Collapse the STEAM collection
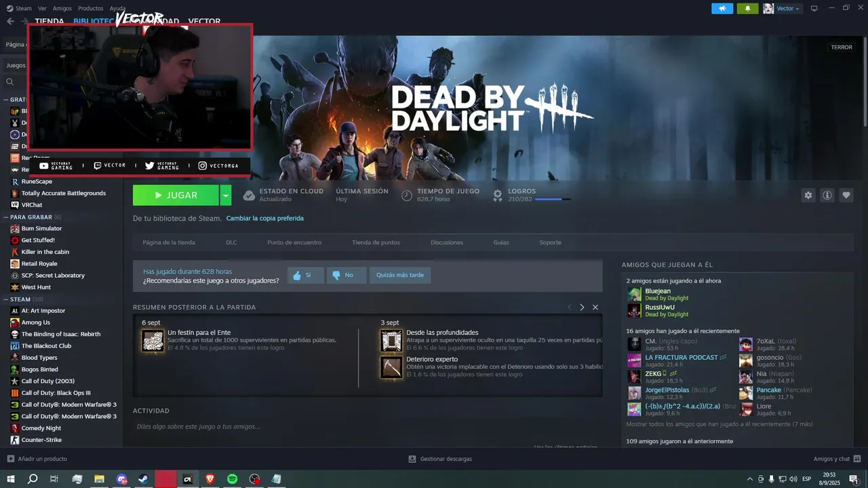Viewport: 868px width, 488px height. click(x=6, y=299)
